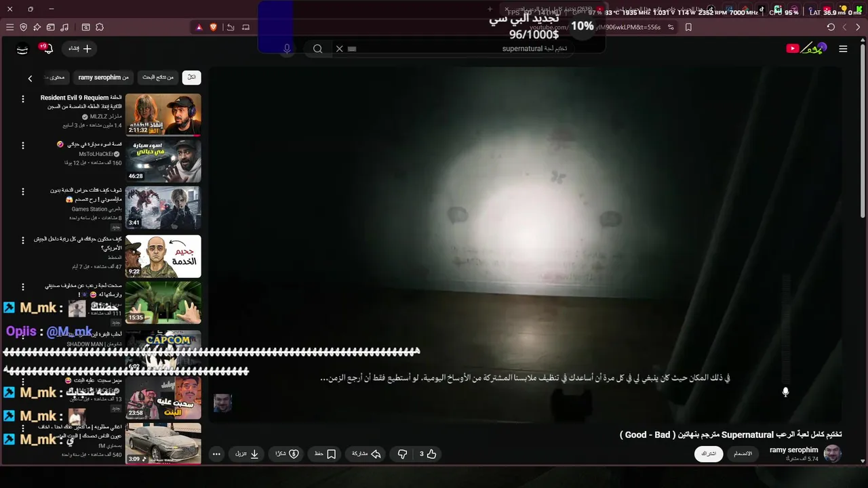Click the Brave lion Shields icon

(x=214, y=27)
